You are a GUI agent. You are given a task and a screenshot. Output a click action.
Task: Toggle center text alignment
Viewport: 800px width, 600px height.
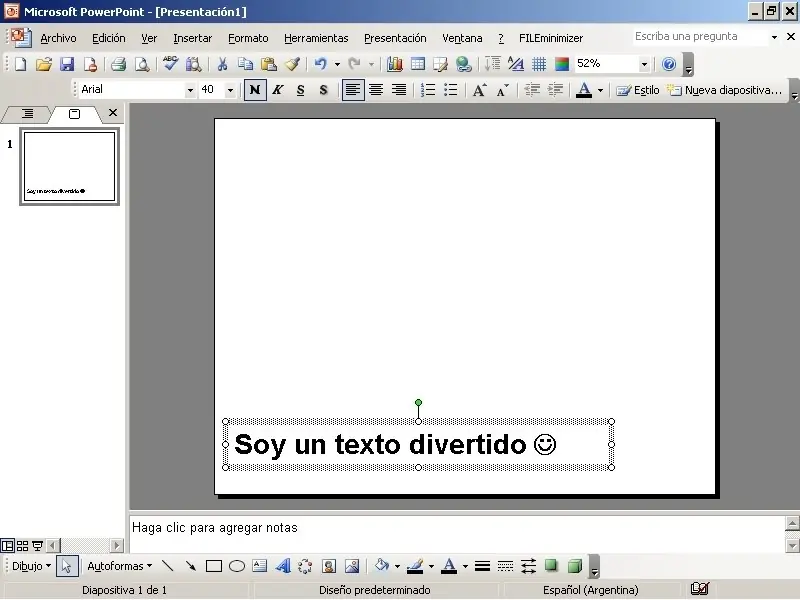coord(376,90)
